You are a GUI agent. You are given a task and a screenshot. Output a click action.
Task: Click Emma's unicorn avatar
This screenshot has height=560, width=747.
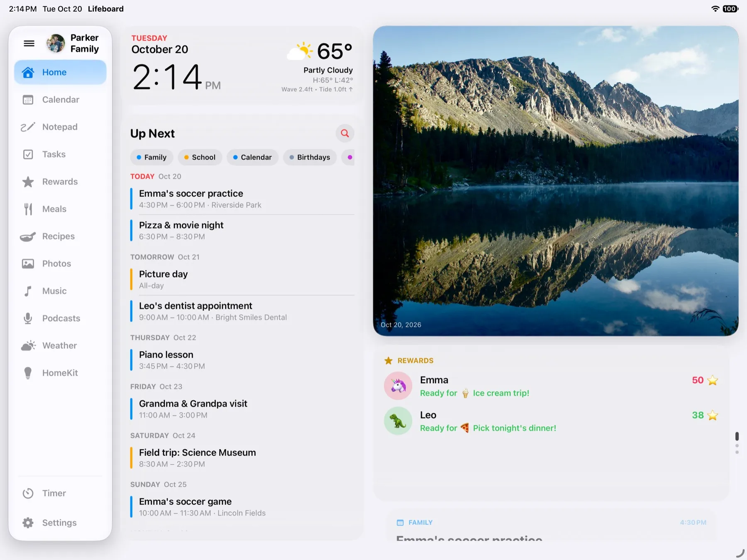pos(398,386)
